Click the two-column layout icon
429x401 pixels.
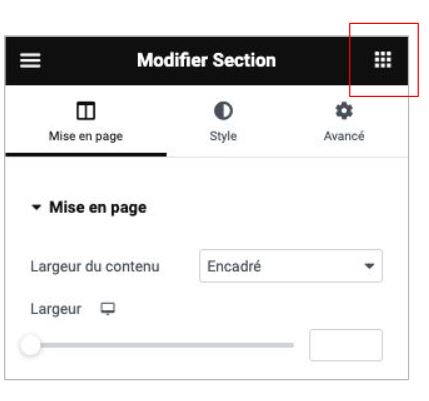(x=86, y=111)
